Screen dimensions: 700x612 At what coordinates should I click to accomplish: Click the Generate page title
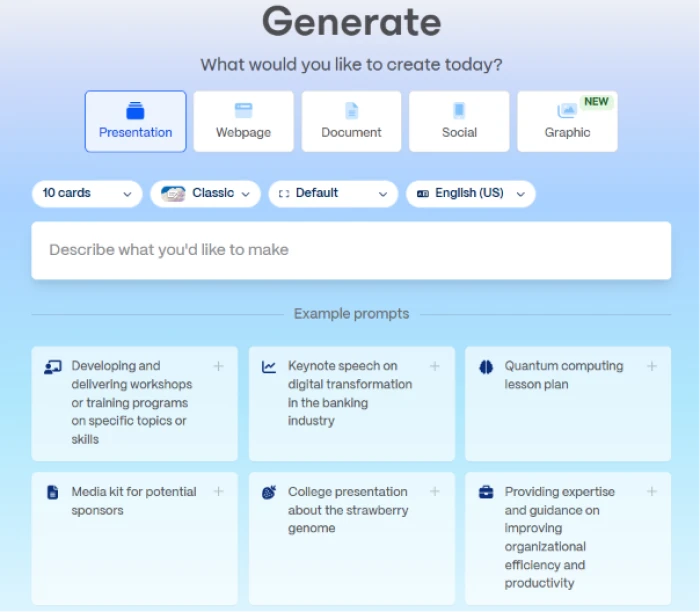point(352,22)
